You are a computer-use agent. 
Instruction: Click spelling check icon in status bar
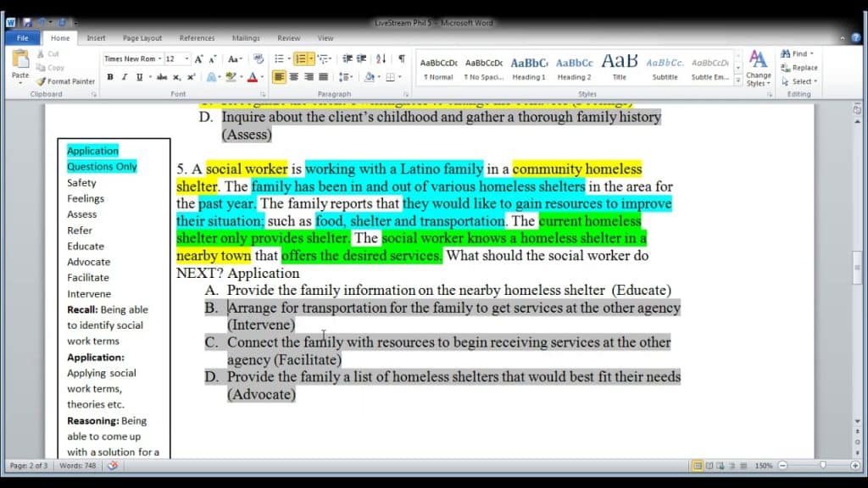click(113, 466)
